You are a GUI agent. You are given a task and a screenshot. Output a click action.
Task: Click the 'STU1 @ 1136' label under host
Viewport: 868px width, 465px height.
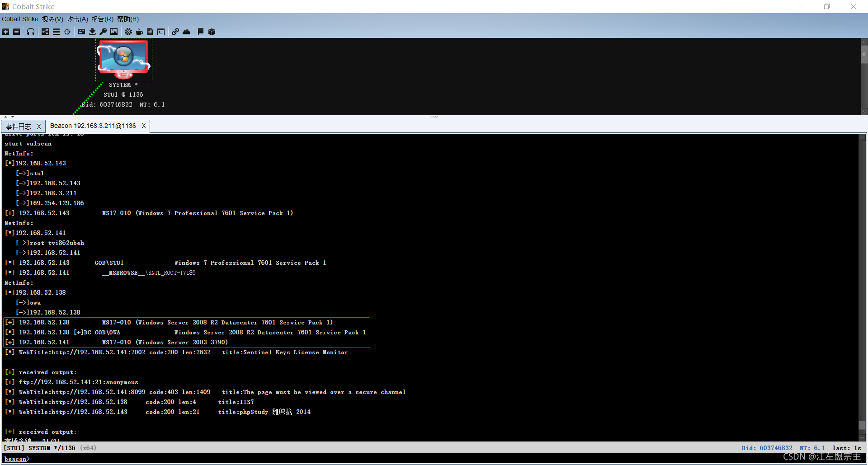pos(123,95)
